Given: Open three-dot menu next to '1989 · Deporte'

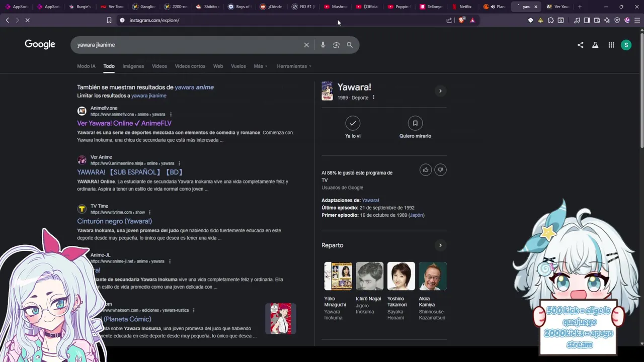Looking at the screenshot, I should pyautogui.click(x=373, y=98).
